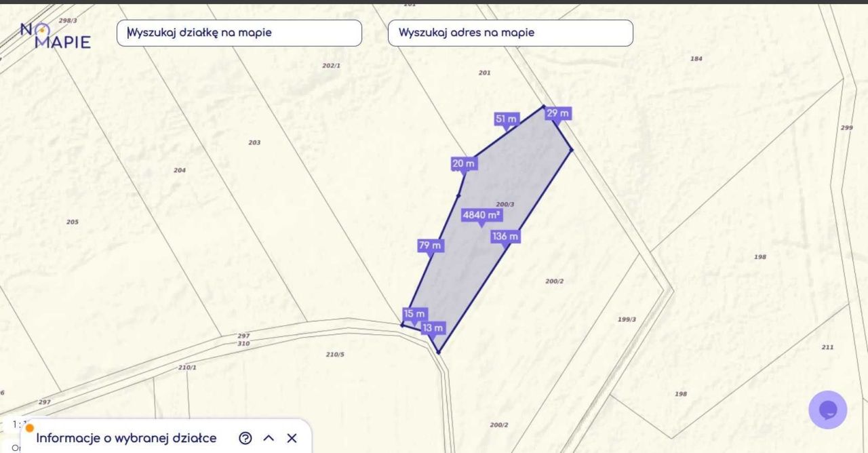Click the 13 m edge length marker
This screenshot has width=868, height=453.
pos(433,328)
